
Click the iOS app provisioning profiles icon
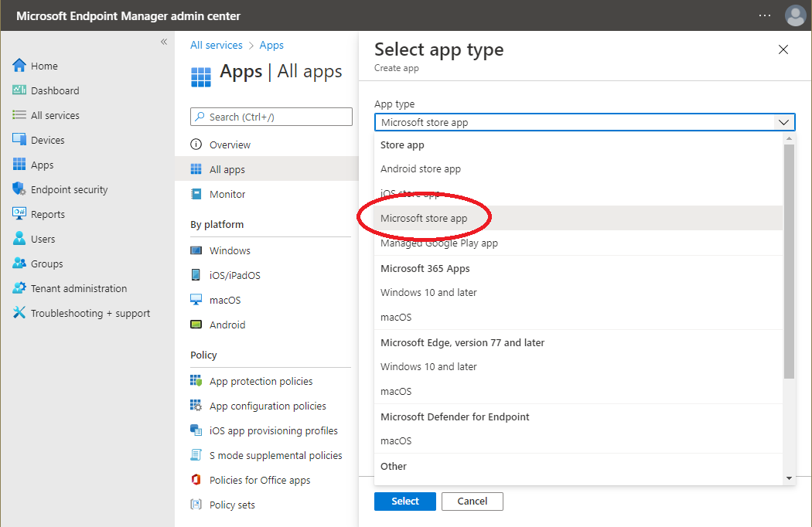196,430
